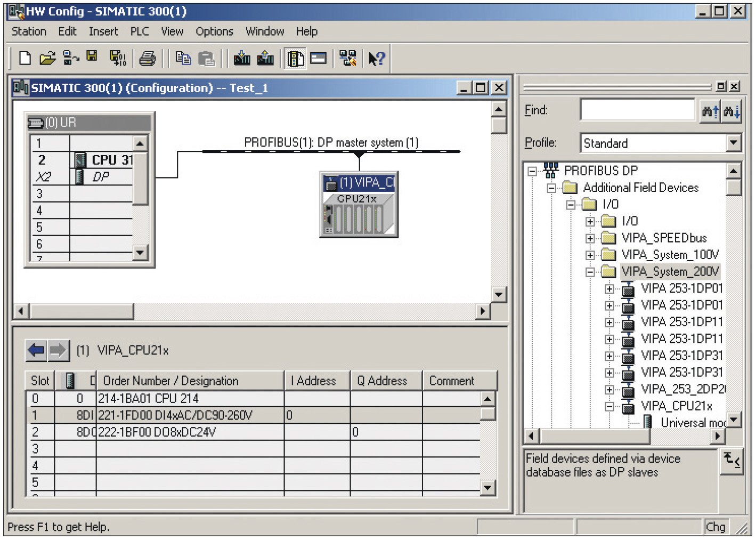Screen dimensions: 756x540
Task: Click the Slot column header
Action: 40,381
